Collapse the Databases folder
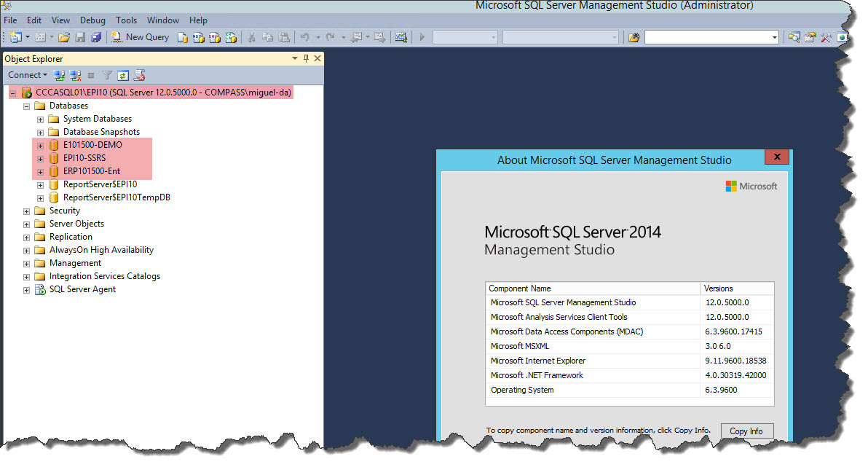Image resolution: width=868 pixels, height=467 pixels. coord(26,106)
